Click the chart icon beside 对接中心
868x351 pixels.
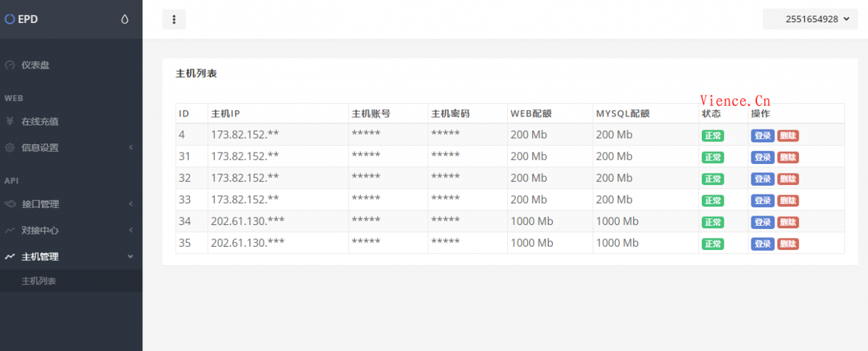[x=9, y=230]
